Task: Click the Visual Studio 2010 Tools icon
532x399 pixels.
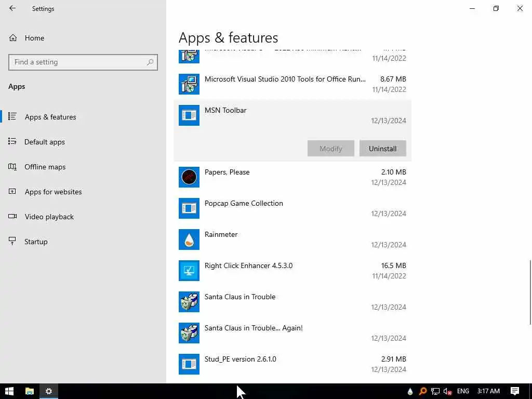Action: point(189,84)
